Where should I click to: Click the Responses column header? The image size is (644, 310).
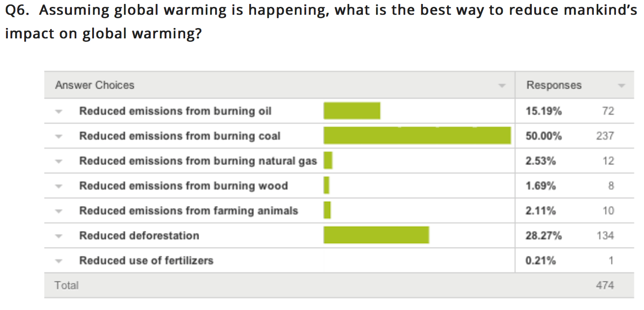[554, 85]
